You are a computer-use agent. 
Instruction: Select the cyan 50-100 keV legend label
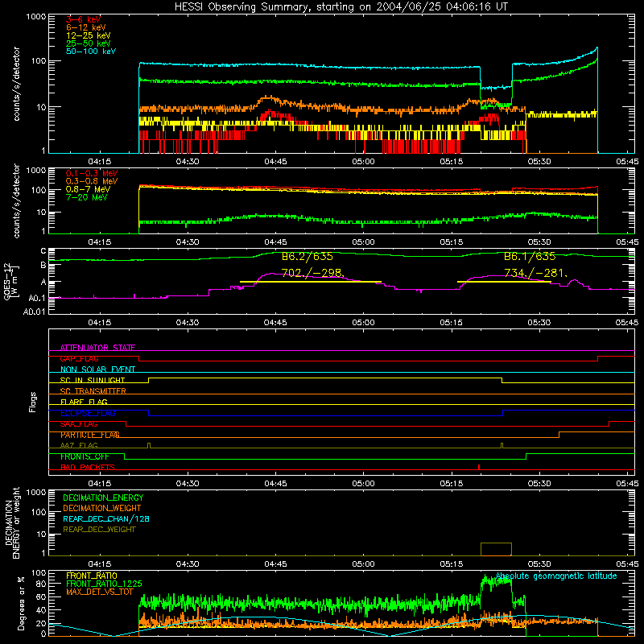[91, 52]
